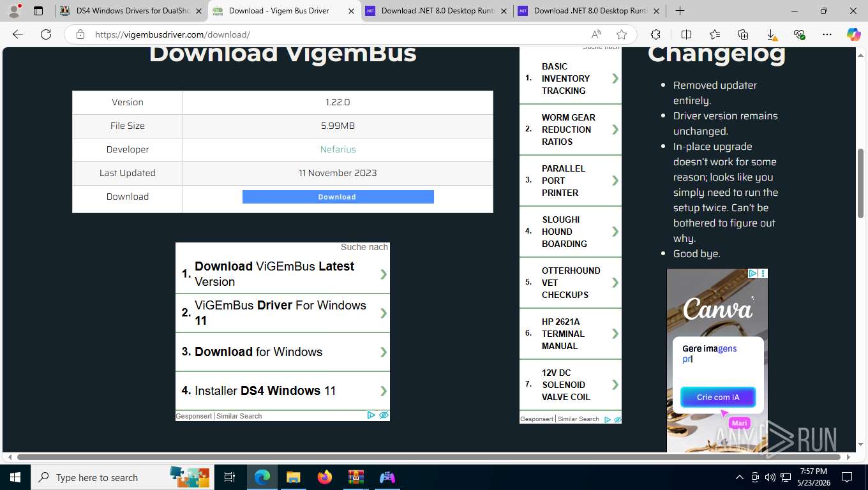Image resolution: width=868 pixels, height=490 pixels.
Task: Click Similar Search under center ad list
Action: pyautogui.click(x=239, y=416)
